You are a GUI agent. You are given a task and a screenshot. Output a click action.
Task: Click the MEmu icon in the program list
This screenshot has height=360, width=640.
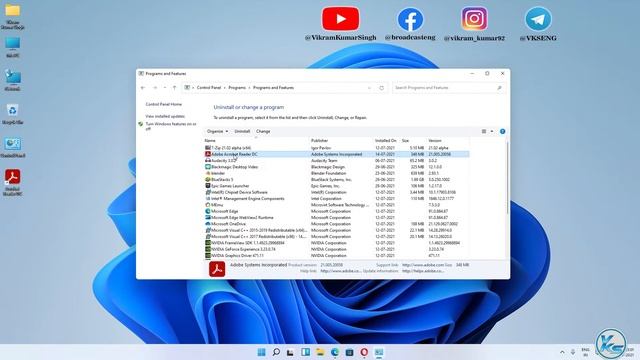pos(208,205)
